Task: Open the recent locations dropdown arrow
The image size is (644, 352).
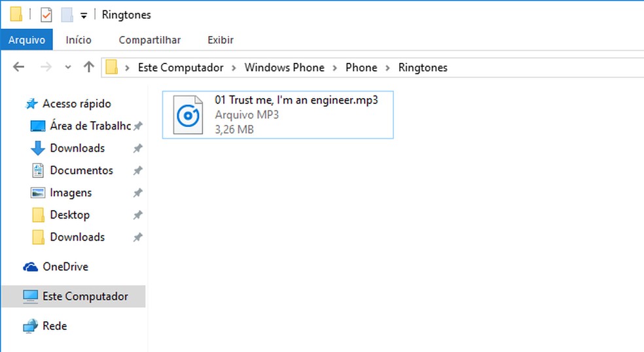Action: click(x=68, y=67)
